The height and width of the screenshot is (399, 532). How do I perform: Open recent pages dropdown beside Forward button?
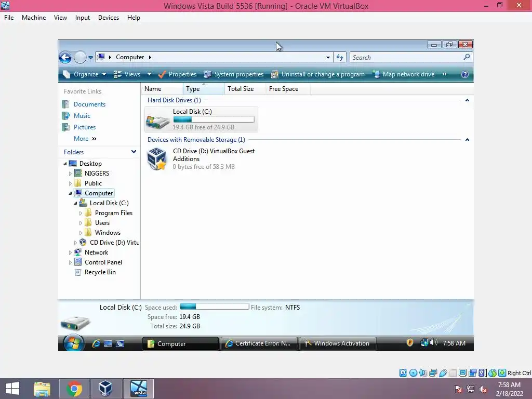[x=90, y=57]
